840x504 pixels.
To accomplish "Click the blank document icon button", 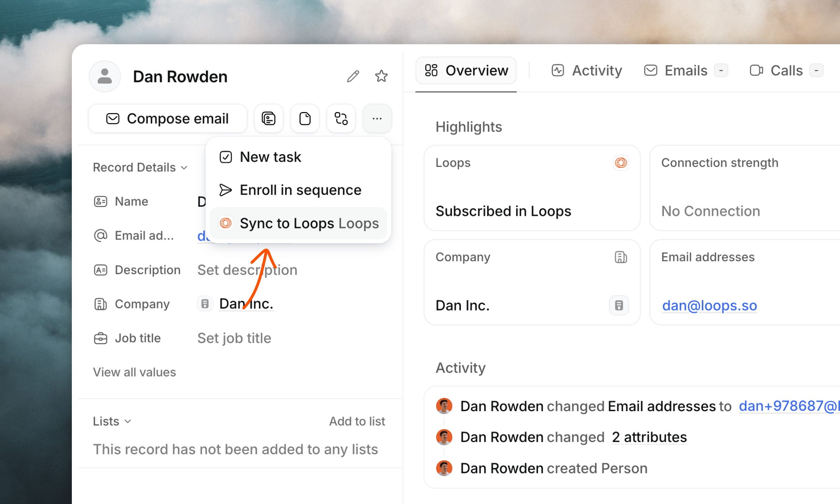I will (305, 119).
